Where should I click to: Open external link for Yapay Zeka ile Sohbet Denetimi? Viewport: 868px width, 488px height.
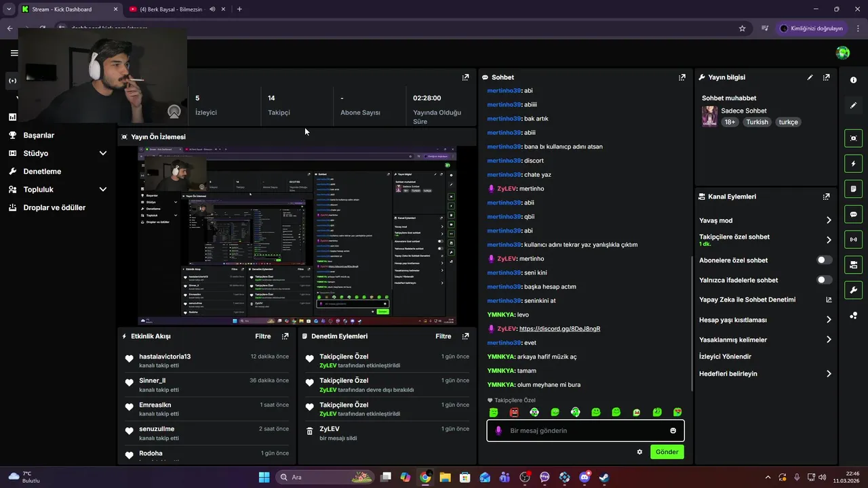point(829,300)
